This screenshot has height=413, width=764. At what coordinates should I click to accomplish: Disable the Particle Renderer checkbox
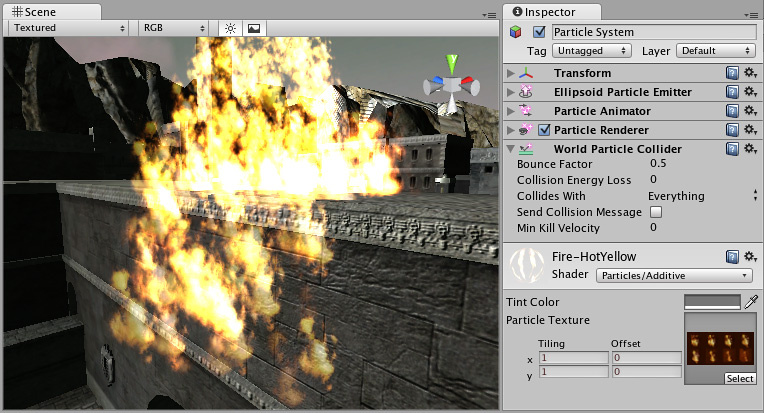point(545,130)
